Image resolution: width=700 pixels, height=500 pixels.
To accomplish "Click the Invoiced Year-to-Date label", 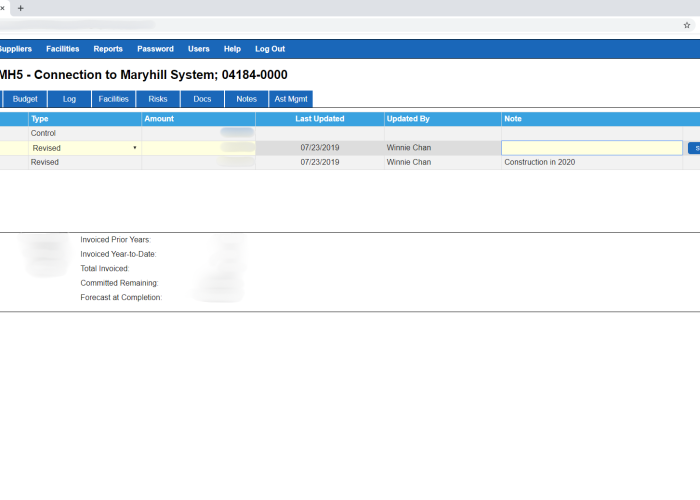I will pyautogui.click(x=118, y=254).
